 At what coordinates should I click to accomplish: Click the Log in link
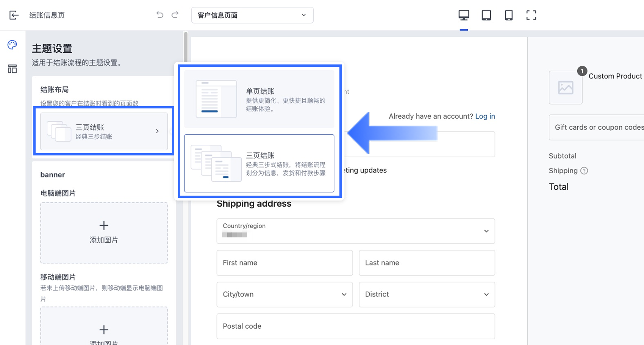485,116
